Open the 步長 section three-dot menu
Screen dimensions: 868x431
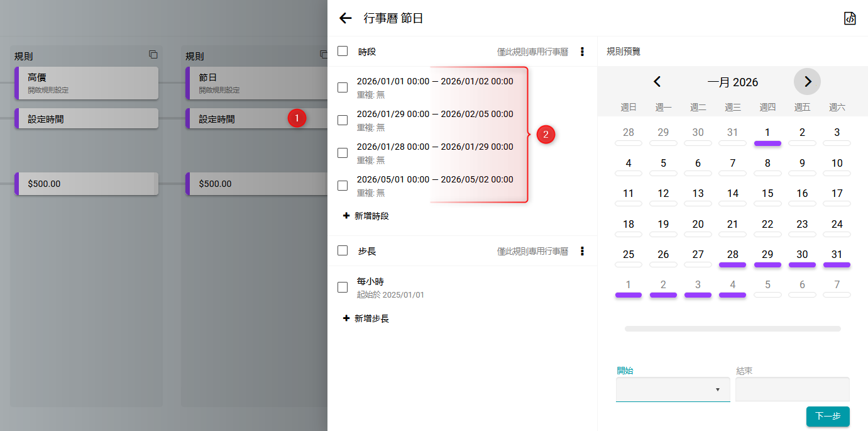click(582, 251)
